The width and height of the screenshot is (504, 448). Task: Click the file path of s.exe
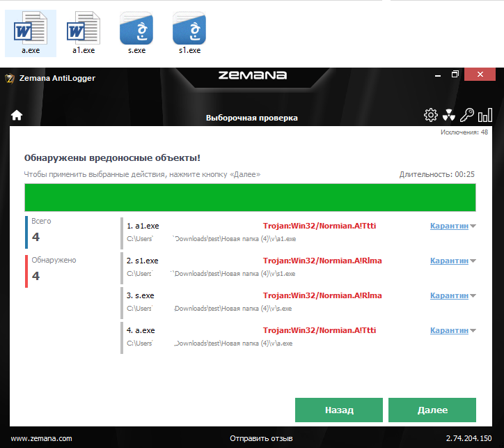pyautogui.click(x=210, y=309)
